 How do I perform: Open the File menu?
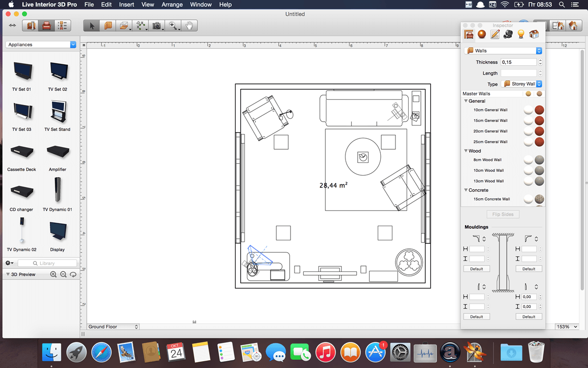tap(89, 4)
